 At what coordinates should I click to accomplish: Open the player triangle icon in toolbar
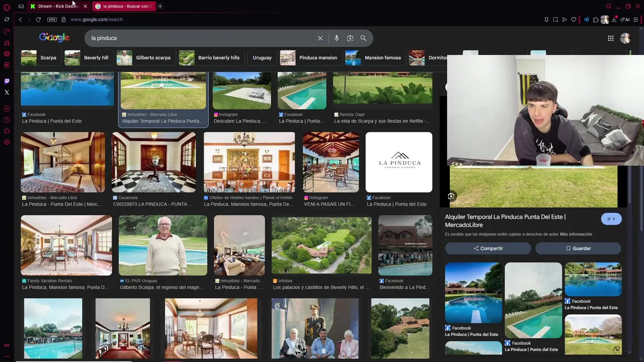click(x=565, y=20)
